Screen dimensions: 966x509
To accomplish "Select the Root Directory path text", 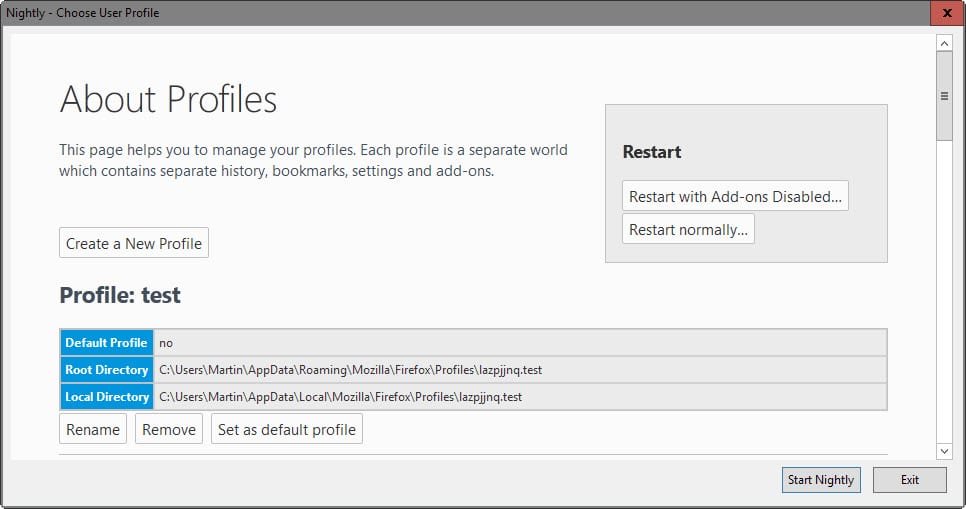I will tap(351, 370).
